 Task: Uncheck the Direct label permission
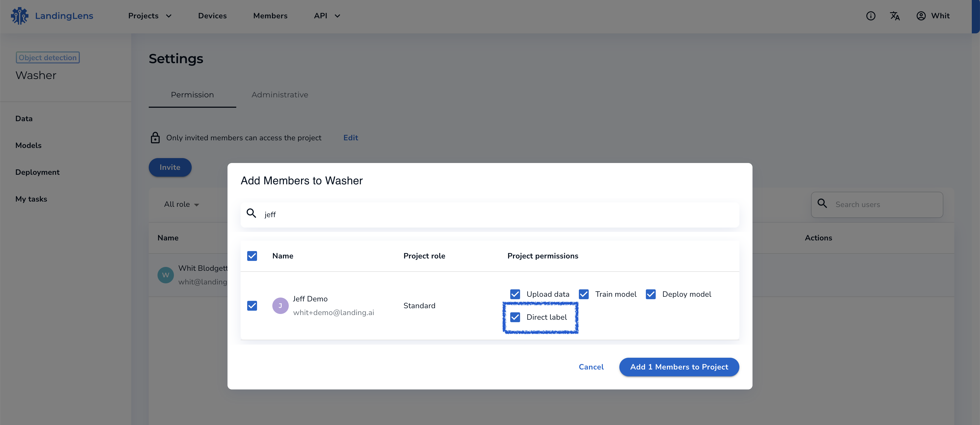click(x=515, y=317)
